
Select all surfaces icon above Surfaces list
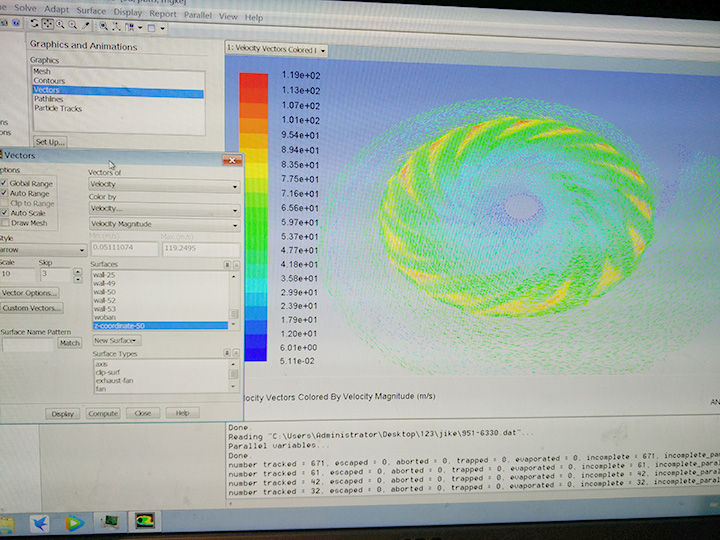point(227,263)
